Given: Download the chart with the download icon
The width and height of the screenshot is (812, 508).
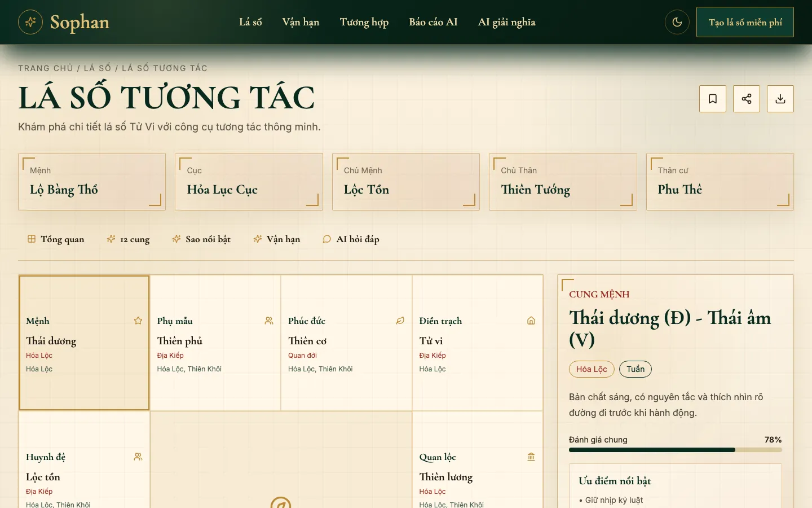Looking at the screenshot, I should [780, 99].
